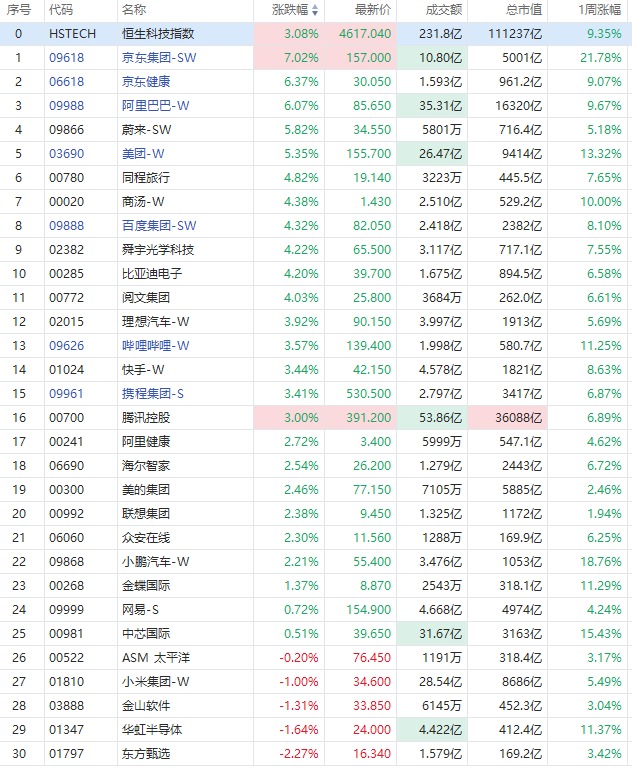Select 美的集团 name cell
Image resolution: width=632 pixels, height=768 pixels.
146,490
